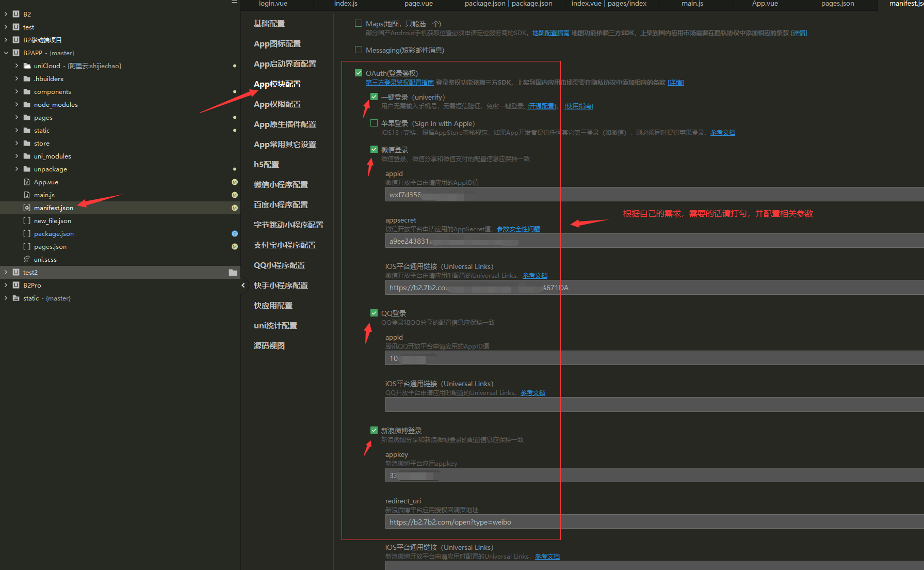Image resolution: width=924 pixels, height=570 pixels.
Task: Click the test2 folder icon on right
Action: tap(233, 273)
